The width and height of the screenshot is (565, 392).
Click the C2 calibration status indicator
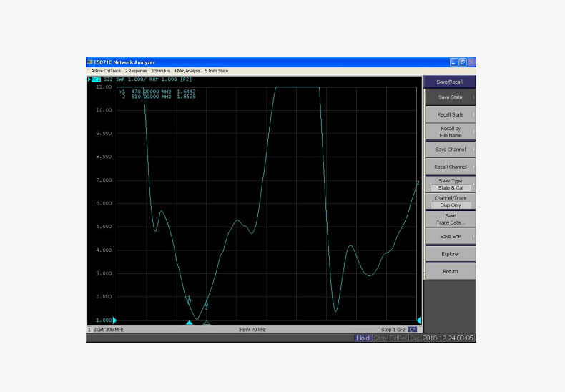(413, 330)
